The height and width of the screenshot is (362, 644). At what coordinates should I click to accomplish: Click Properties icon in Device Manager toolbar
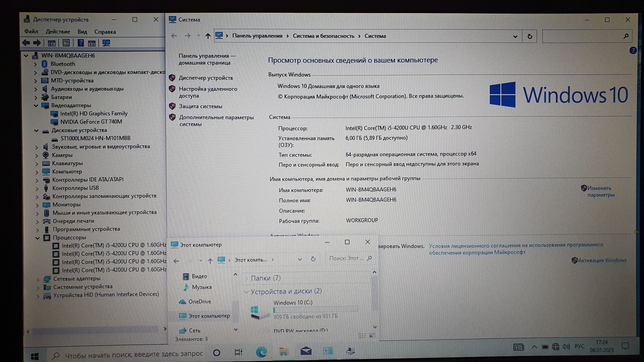(x=66, y=43)
